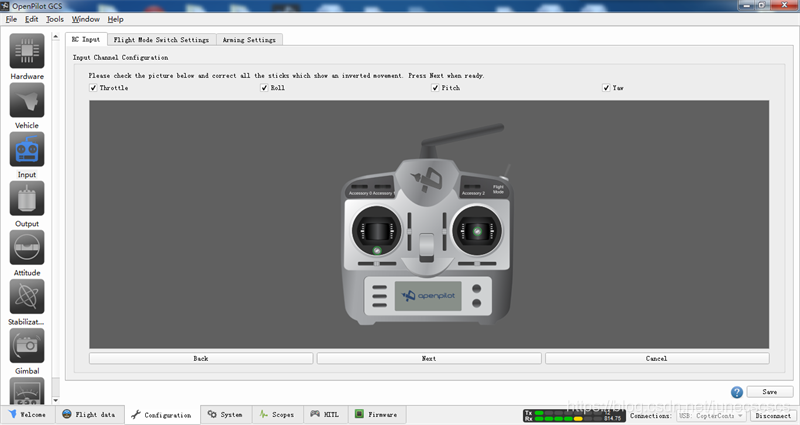Open the Help menu
800x425 pixels.
(x=116, y=19)
